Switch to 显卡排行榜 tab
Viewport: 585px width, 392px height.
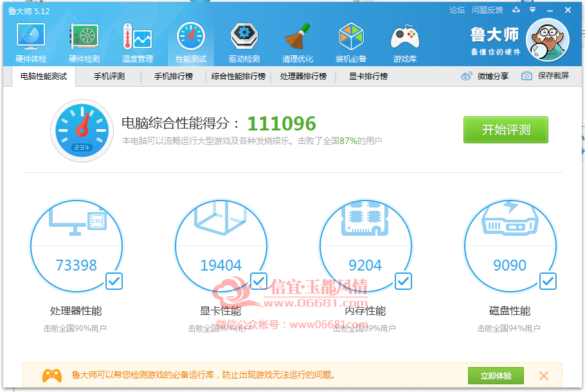pyautogui.click(x=368, y=76)
